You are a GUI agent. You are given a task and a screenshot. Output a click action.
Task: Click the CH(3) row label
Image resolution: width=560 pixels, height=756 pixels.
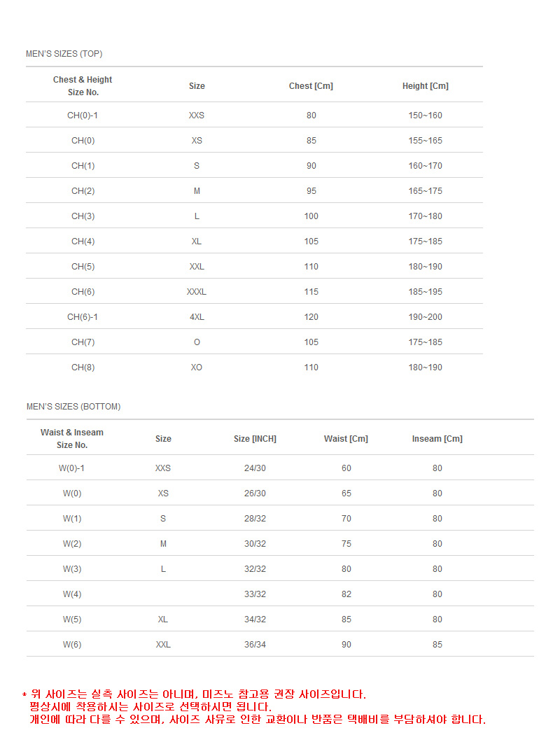pyautogui.click(x=83, y=216)
